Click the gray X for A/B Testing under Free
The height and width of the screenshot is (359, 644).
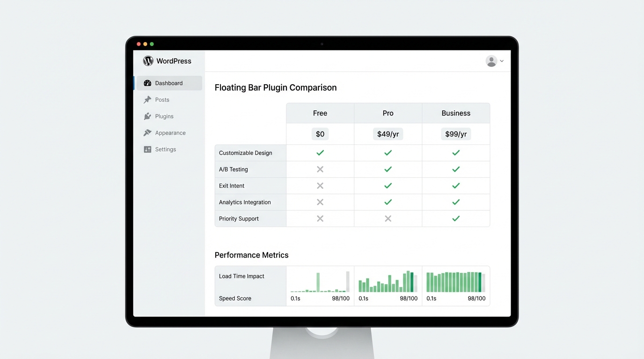pos(320,169)
